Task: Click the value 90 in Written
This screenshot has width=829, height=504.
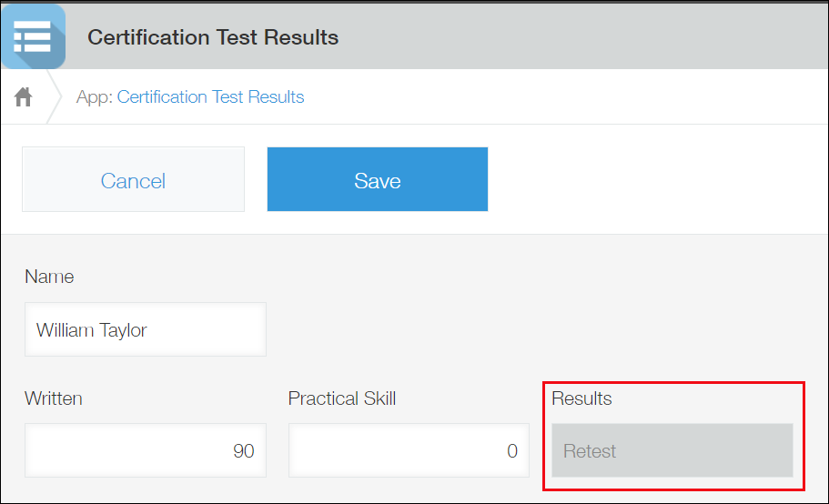Action: pyautogui.click(x=243, y=451)
